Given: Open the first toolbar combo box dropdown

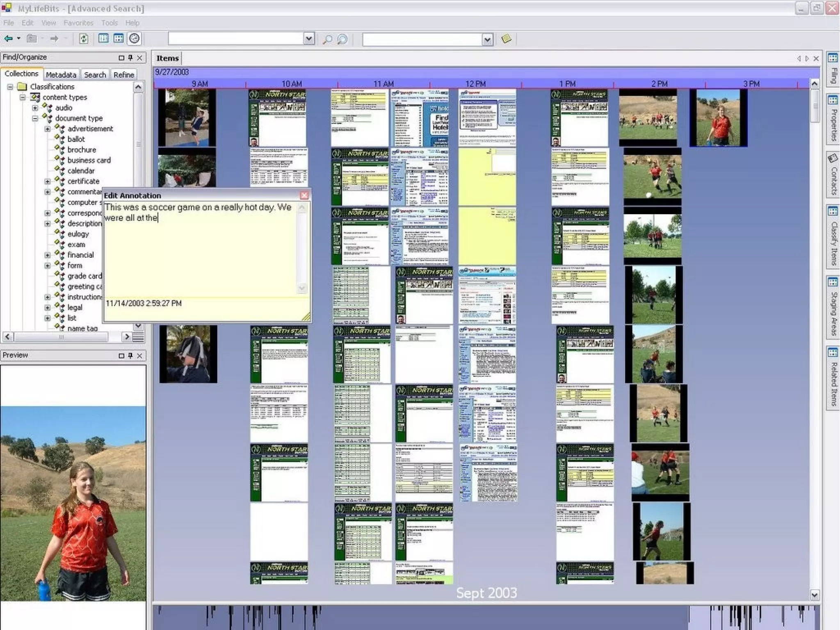Looking at the screenshot, I should tap(309, 39).
